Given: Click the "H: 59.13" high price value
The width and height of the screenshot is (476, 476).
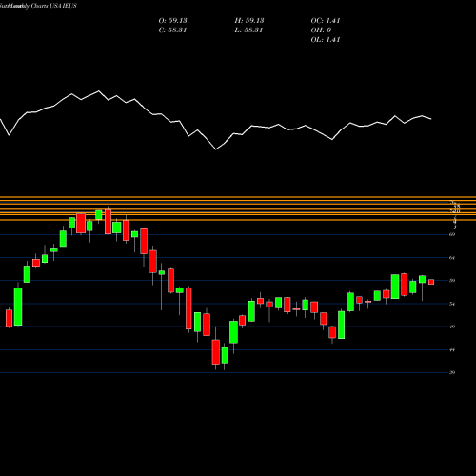Looking at the screenshot, I should 249,21.
